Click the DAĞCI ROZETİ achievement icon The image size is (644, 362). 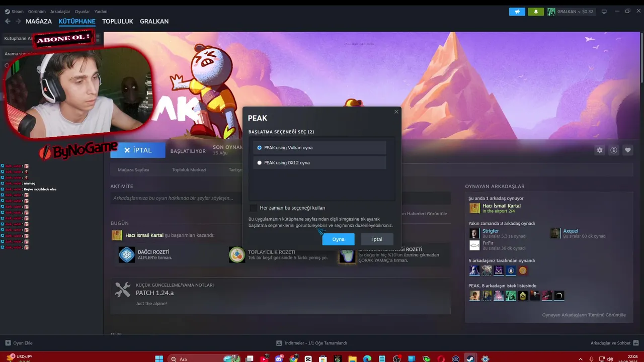pyautogui.click(x=126, y=254)
